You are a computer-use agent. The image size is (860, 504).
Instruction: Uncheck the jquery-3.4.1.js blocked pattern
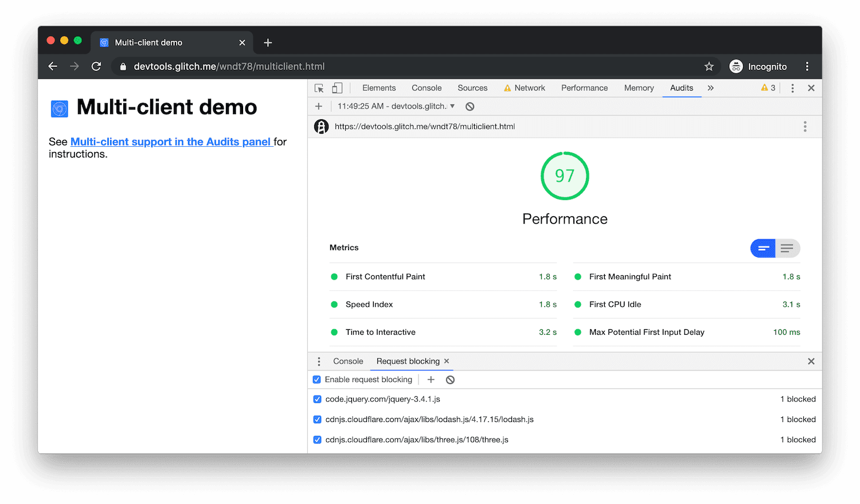point(317,399)
